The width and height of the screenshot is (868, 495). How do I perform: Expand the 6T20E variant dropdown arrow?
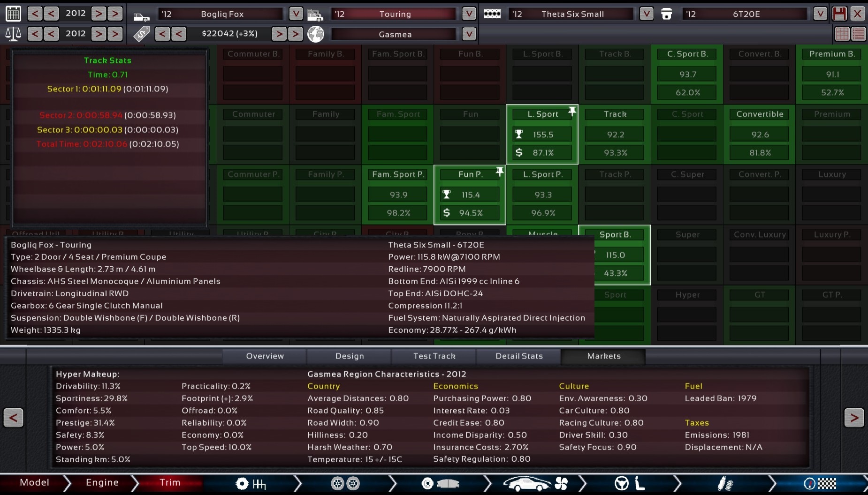click(820, 14)
